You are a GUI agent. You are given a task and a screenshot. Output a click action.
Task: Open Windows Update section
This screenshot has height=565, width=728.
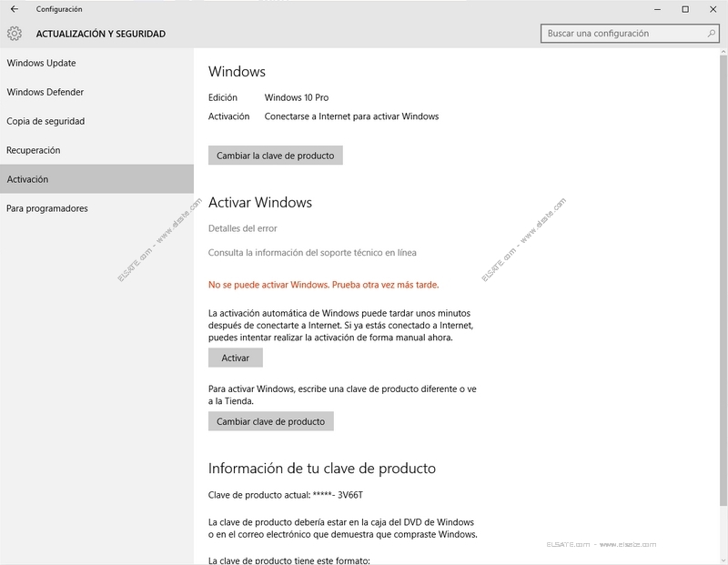(96, 63)
